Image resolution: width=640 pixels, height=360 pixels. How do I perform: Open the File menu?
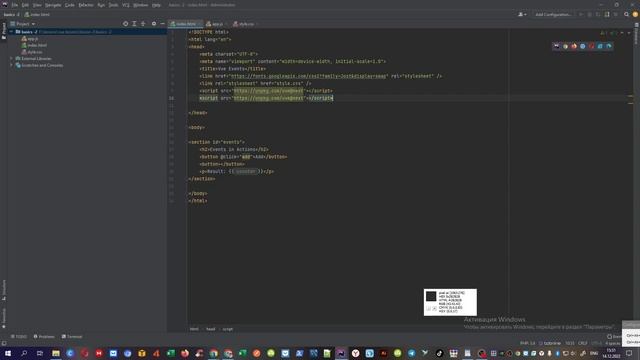click(15, 5)
